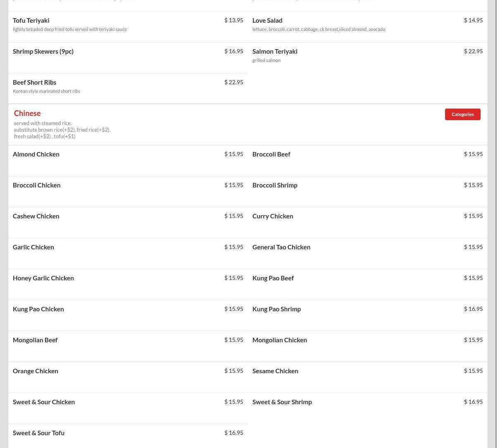Choose Salmon Teriyaki item
The height and width of the screenshot is (448, 500).
275,51
